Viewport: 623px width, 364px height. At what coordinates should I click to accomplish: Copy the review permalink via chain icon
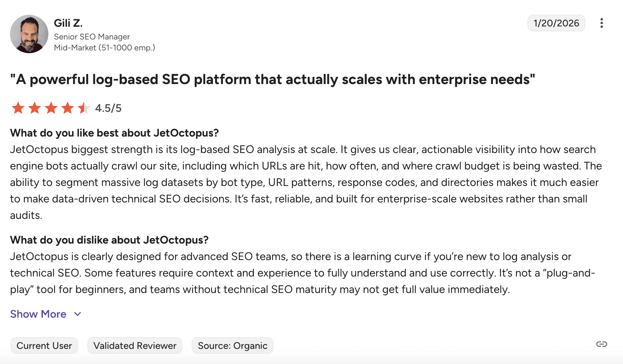(x=601, y=344)
